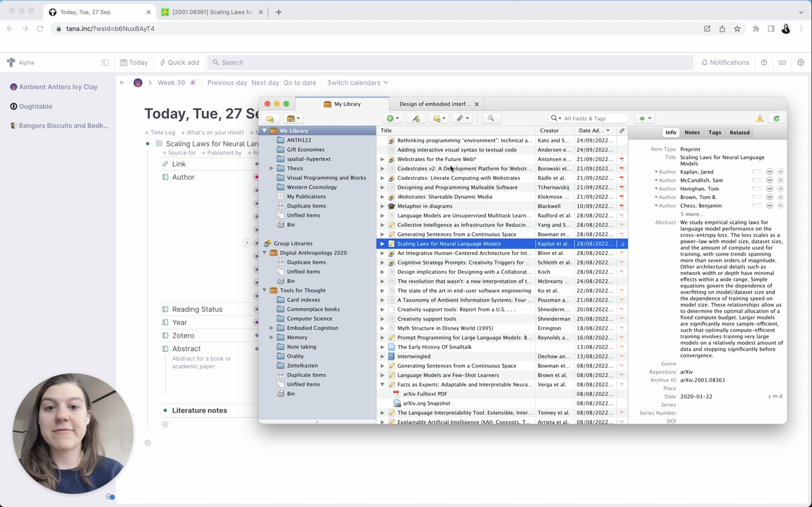Expand the Thesis collection
Image resolution: width=812 pixels, height=507 pixels.
tap(271, 168)
